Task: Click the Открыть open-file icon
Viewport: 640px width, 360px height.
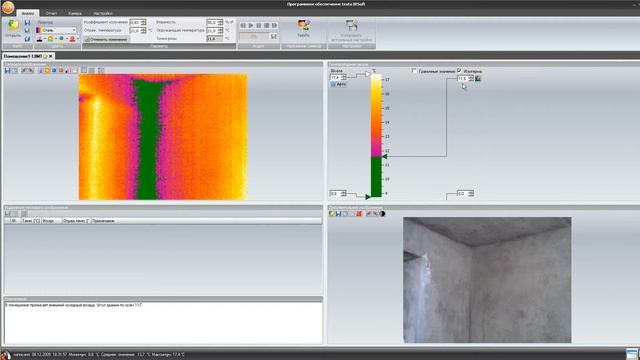Action: coord(13,26)
